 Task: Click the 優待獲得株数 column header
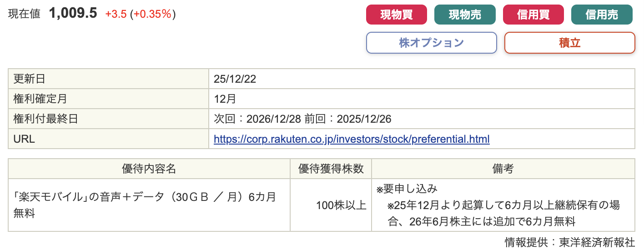(331, 169)
